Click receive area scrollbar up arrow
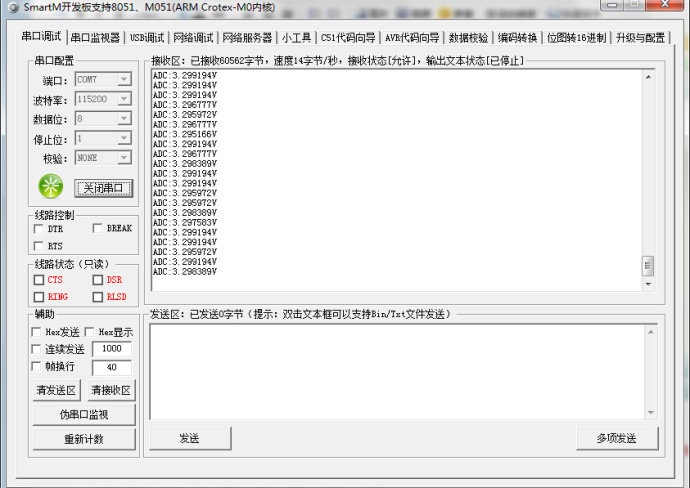 [648, 76]
